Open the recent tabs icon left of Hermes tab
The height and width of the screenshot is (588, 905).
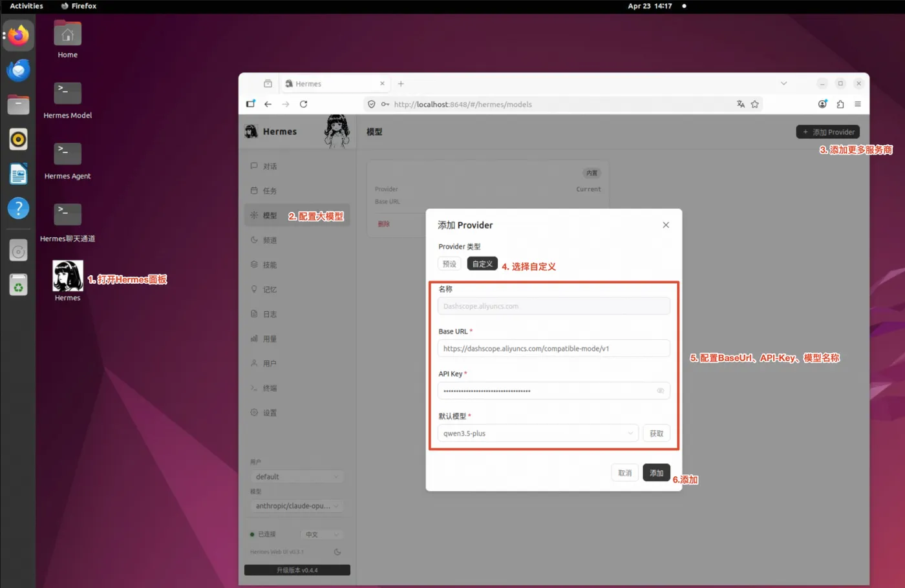coord(268,83)
